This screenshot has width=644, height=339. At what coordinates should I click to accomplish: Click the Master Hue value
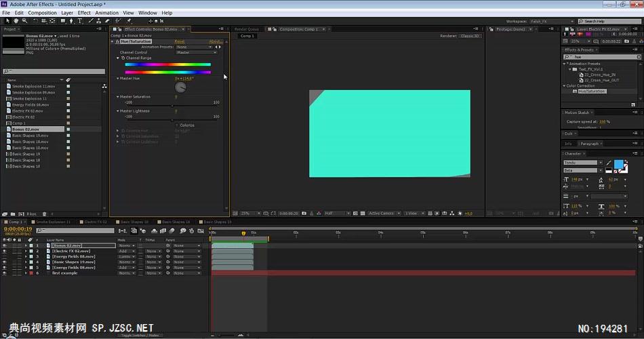tap(184, 78)
